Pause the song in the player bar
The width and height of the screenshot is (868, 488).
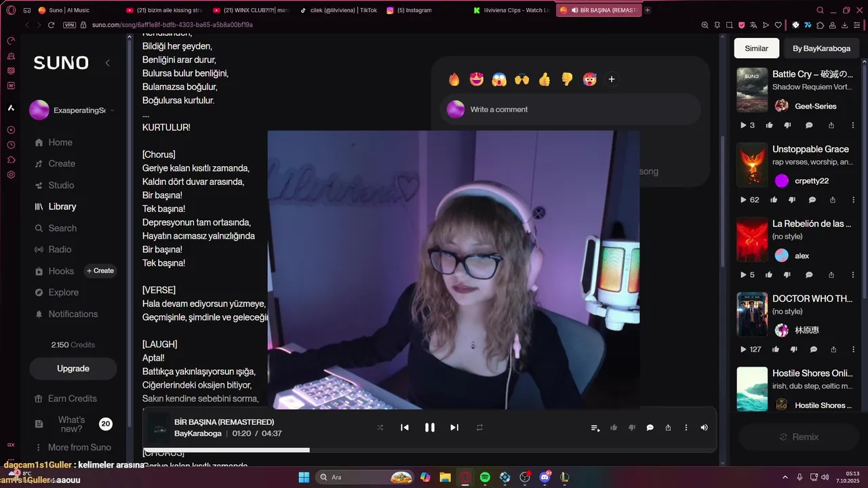429,427
